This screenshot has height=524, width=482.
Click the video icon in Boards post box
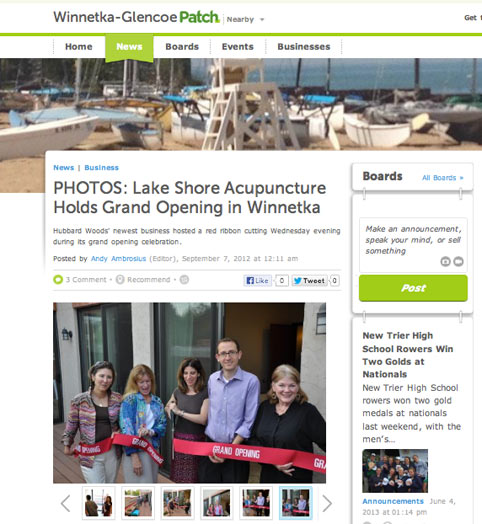coord(459,261)
